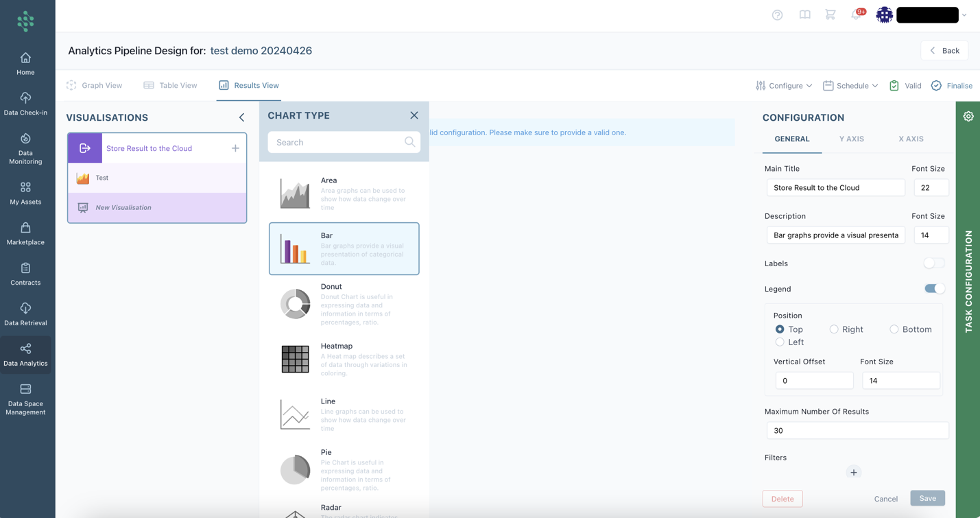The height and width of the screenshot is (518, 980).
Task: Click the Back button
Action: pos(944,51)
